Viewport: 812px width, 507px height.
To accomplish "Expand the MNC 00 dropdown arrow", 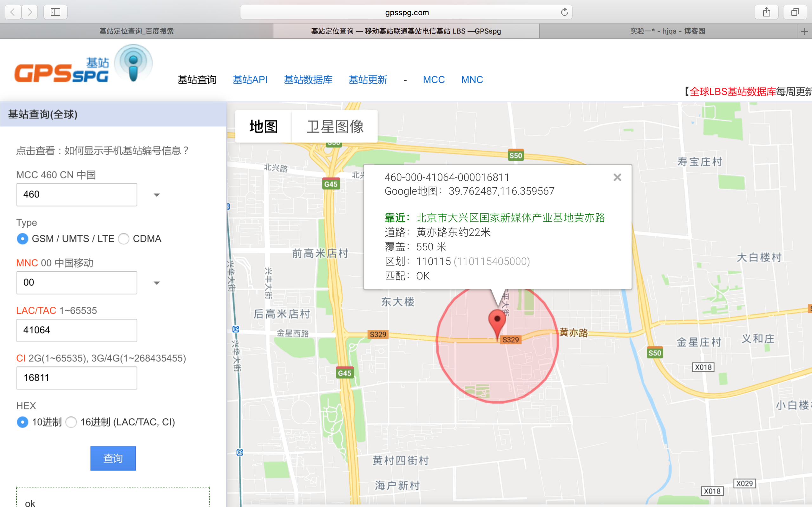I will 156,283.
